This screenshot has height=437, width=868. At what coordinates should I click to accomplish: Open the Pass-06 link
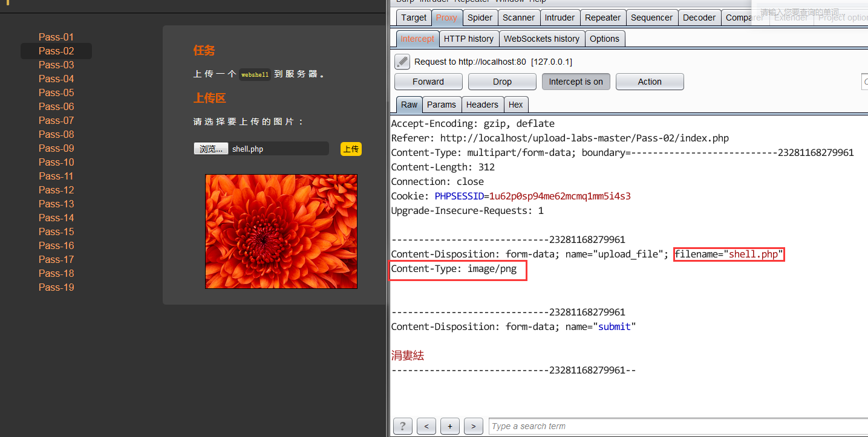tap(56, 106)
